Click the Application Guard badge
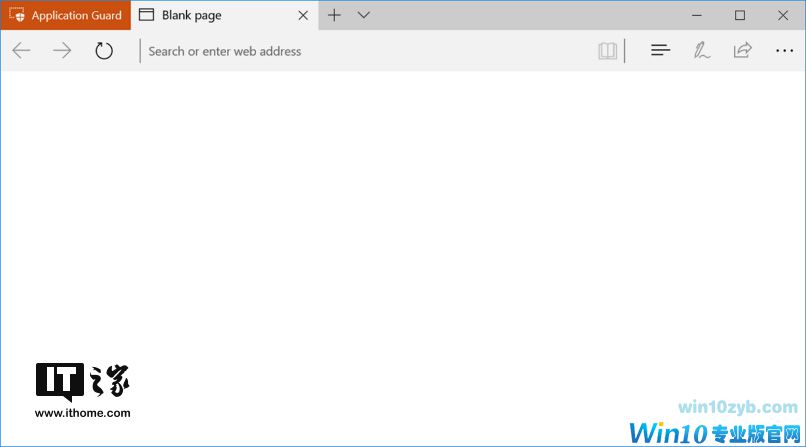806x447 pixels. coord(66,15)
